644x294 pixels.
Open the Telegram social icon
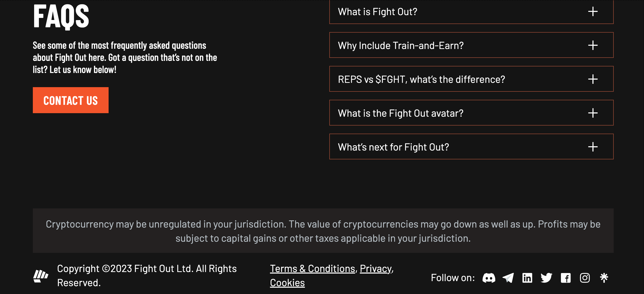tap(508, 278)
